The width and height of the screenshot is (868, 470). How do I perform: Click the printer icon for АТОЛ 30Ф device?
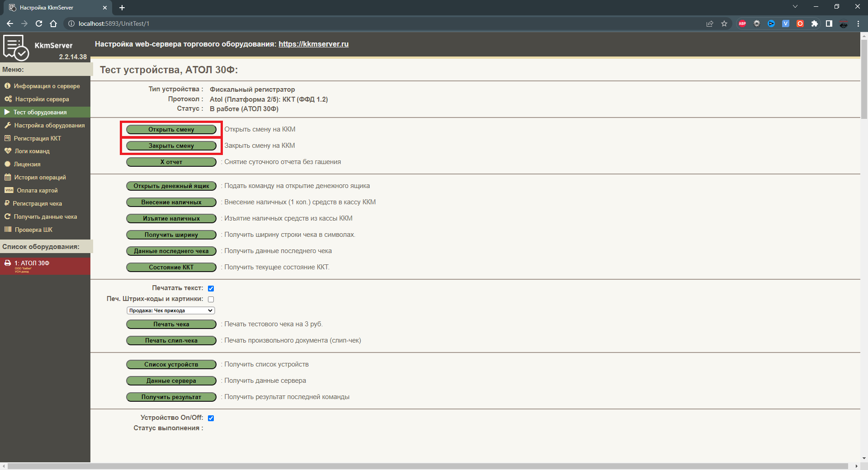8,263
